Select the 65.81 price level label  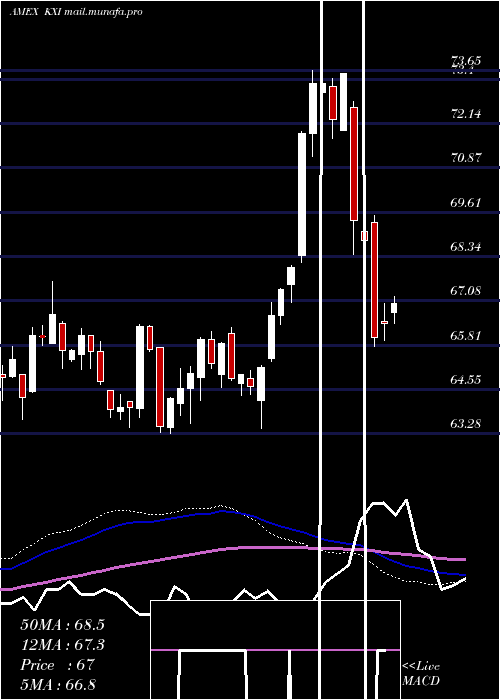click(x=466, y=335)
